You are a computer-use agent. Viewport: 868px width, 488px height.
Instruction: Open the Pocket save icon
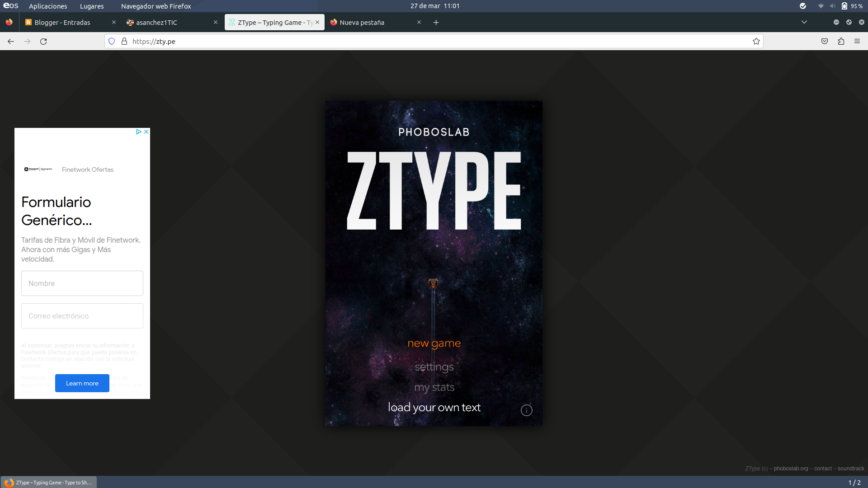pyautogui.click(x=825, y=42)
